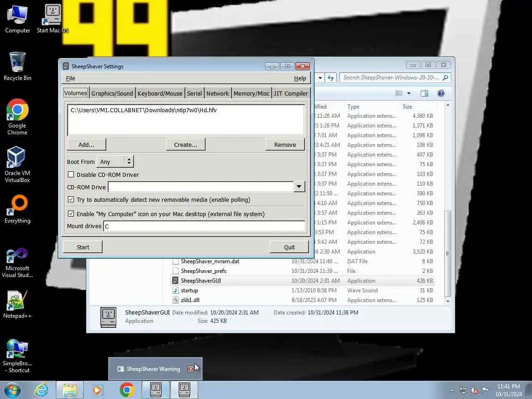Click the Remove volume button
The height and width of the screenshot is (399, 532).
coord(285,145)
